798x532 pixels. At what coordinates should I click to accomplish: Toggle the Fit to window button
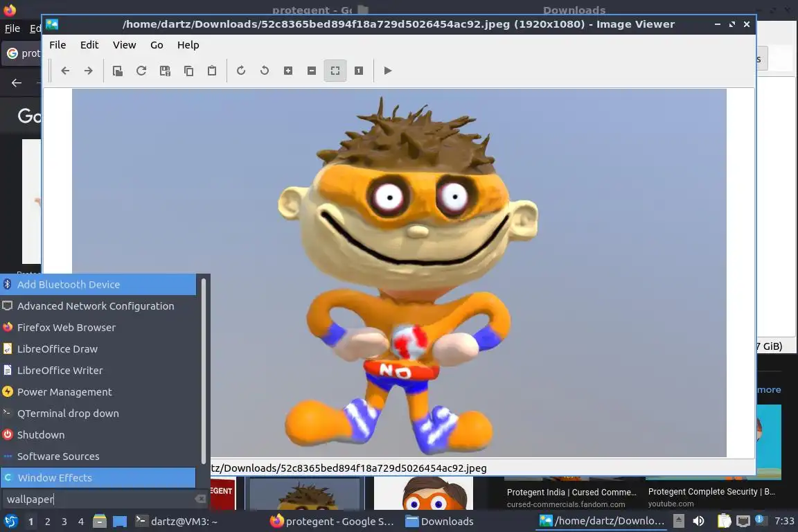[335, 71]
